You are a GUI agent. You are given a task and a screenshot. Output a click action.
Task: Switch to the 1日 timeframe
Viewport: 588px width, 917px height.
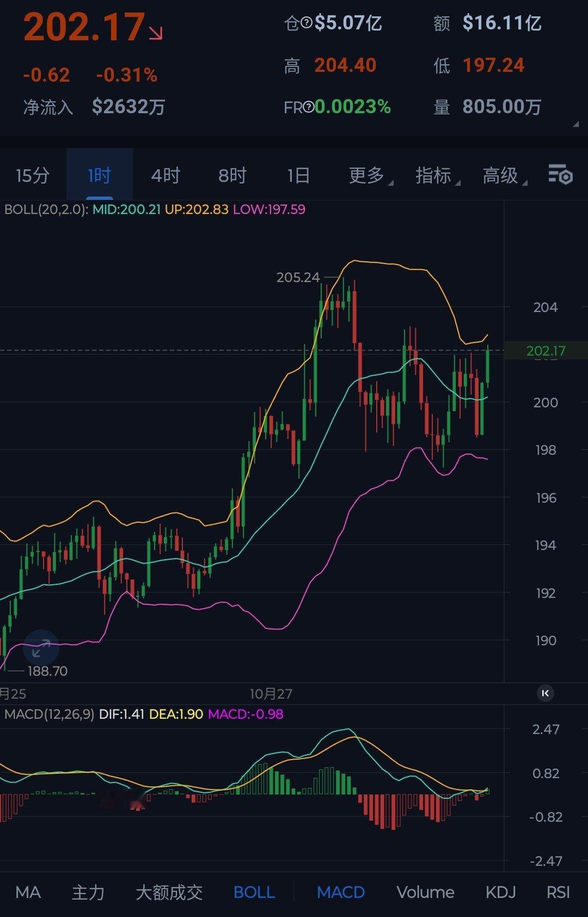click(x=299, y=175)
